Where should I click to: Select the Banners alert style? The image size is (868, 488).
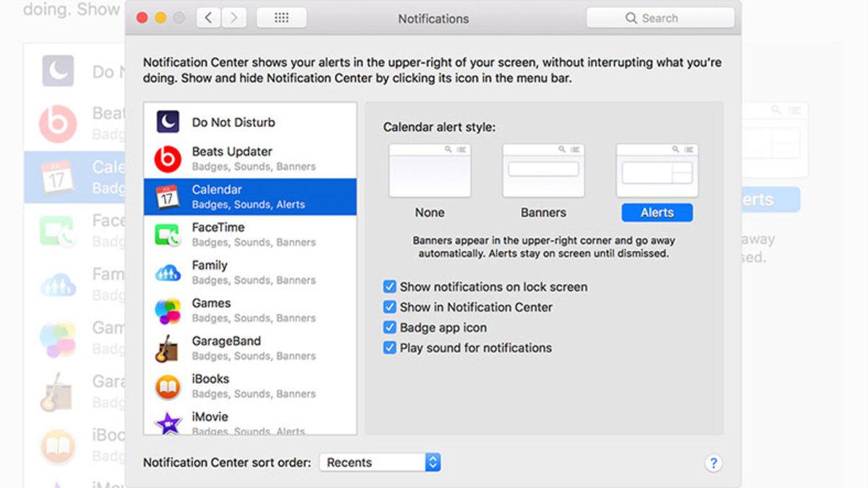543,171
